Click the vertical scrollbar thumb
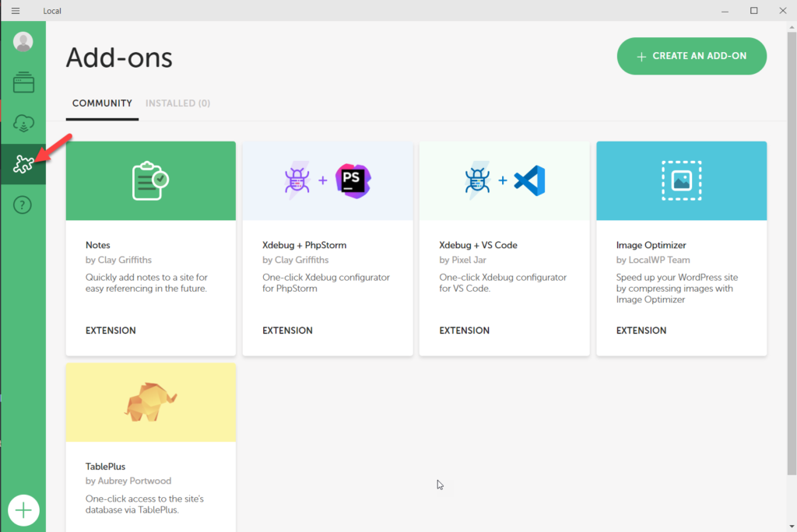Viewport: 797px width, 532px height. click(x=792, y=253)
